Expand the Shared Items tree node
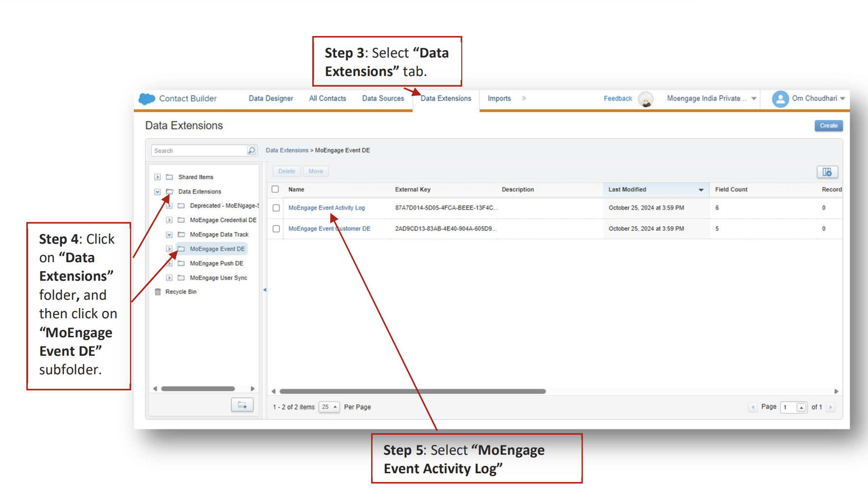 [157, 177]
